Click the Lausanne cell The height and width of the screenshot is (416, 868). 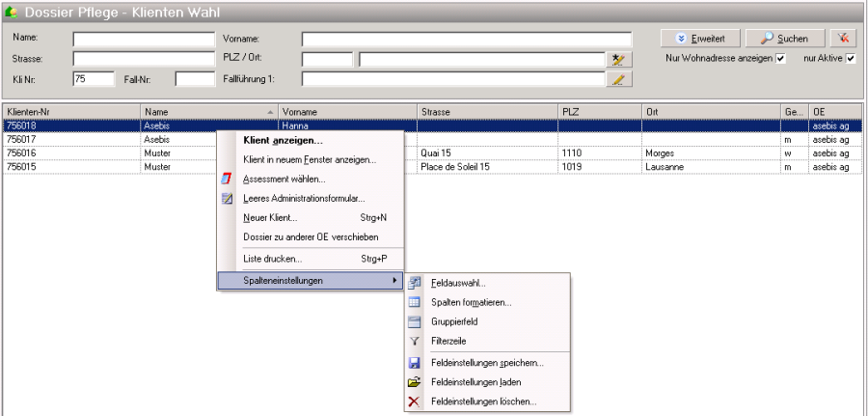[712, 167]
